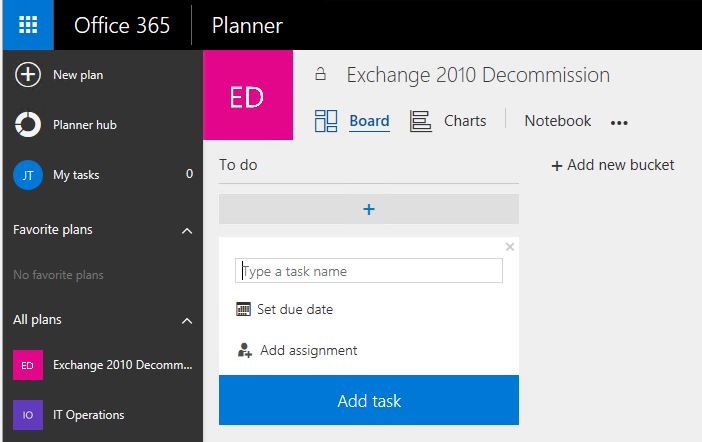702x442 pixels.
Task: Close the new task card
Action: click(x=510, y=247)
